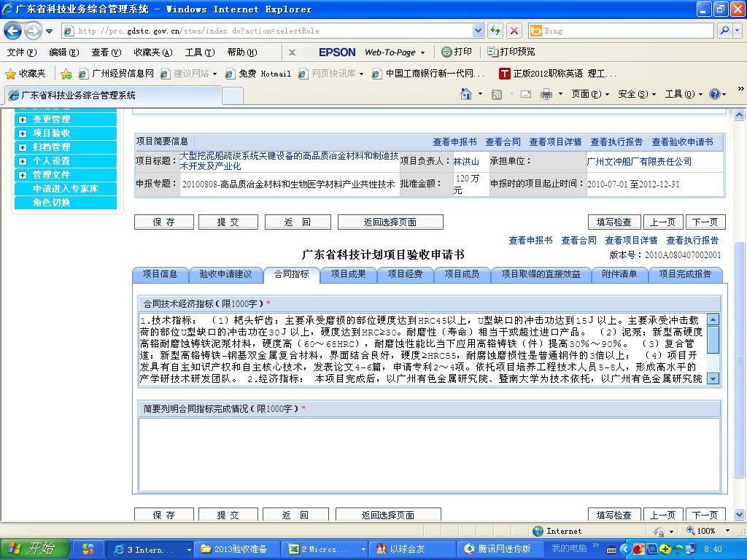The width and height of the screenshot is (747, 560).
Task: Click the upper 保存 button
Action: point(164,222)
